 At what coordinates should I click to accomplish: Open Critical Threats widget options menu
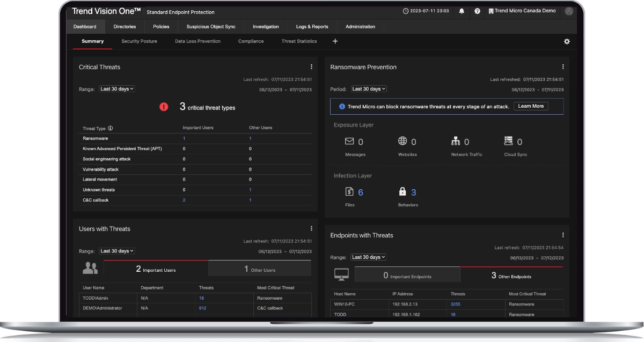[x=311, y=67]
